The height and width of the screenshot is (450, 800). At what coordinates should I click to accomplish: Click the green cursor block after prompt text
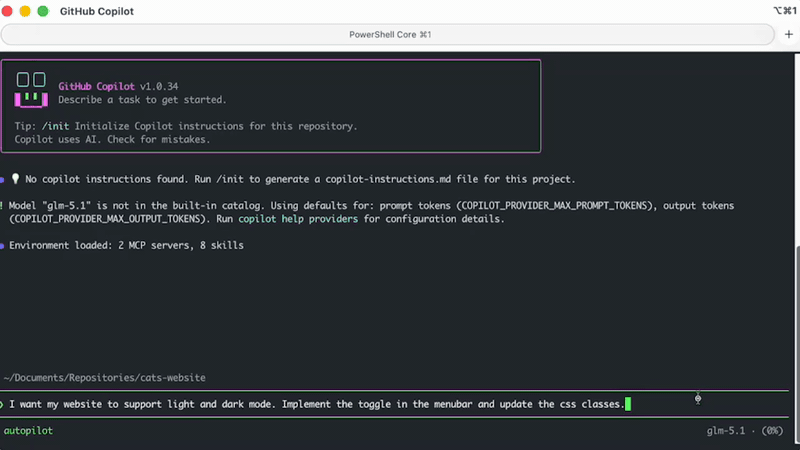point(628,404)
